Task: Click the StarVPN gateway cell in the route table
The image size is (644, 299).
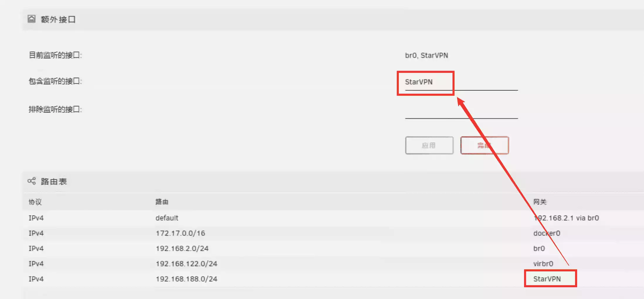Action: pos(547,279)
